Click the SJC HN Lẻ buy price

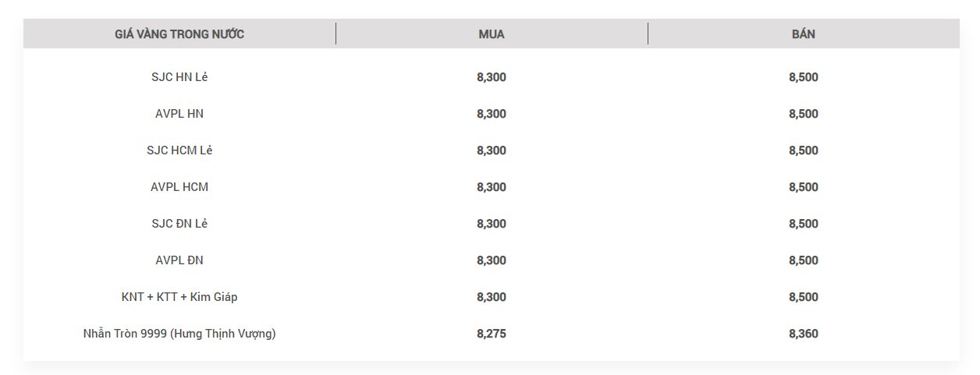pyautogui.click(x=492, y=77)
